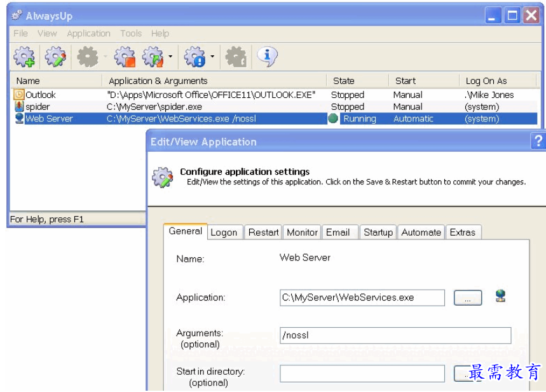Click the spider row icon
The width and height of the screenshot is (546, 392).
click(x=19, y=106)
